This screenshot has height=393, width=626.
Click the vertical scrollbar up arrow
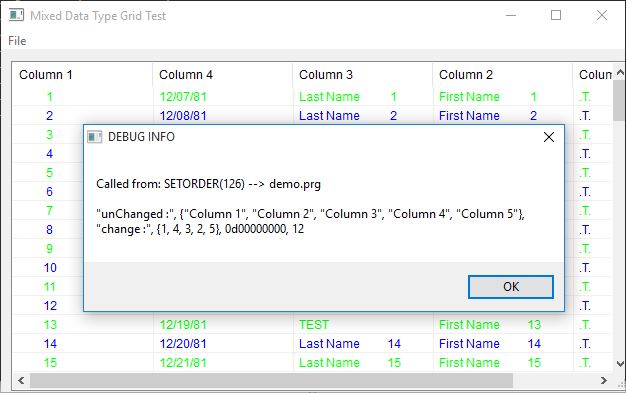(620, 73)
